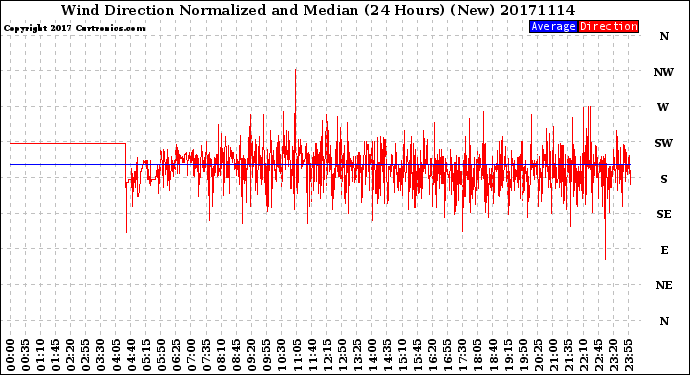Click the SE axis label
The width and height of the screenshot is (690, 375).
[x=664, y=214]
